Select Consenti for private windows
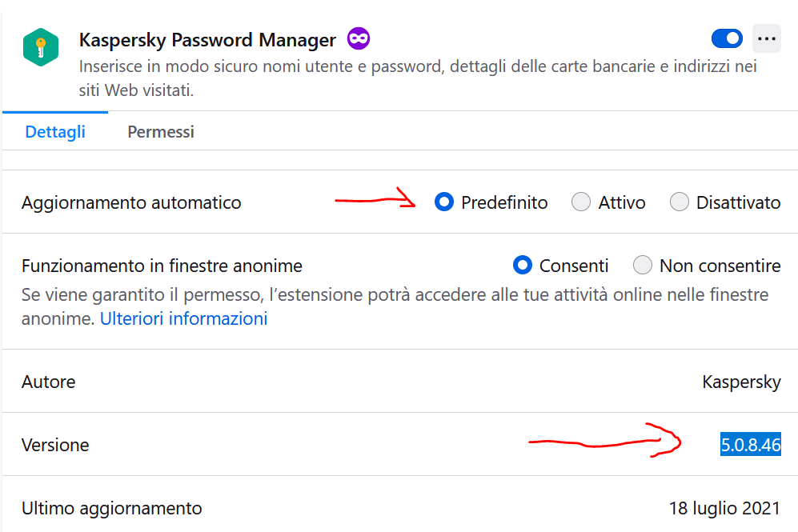This screenshot has height=532, width=798. (523, 265)
